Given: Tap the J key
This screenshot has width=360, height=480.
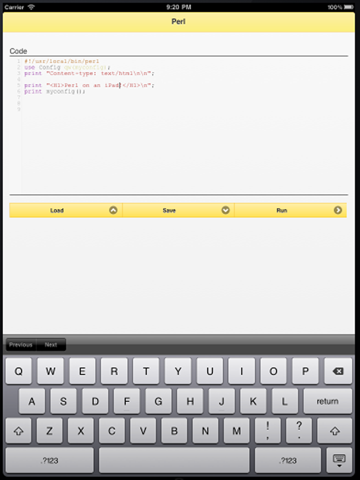Looking at the screenshot, I should pos(222,401).
